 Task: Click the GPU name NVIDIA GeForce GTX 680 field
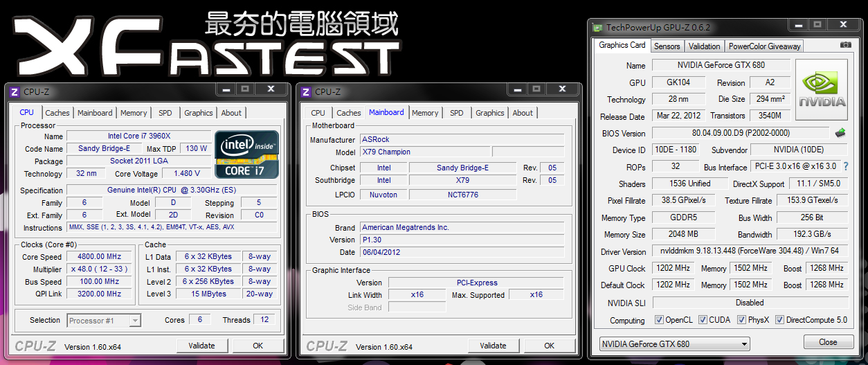click(x=721, y=65)
